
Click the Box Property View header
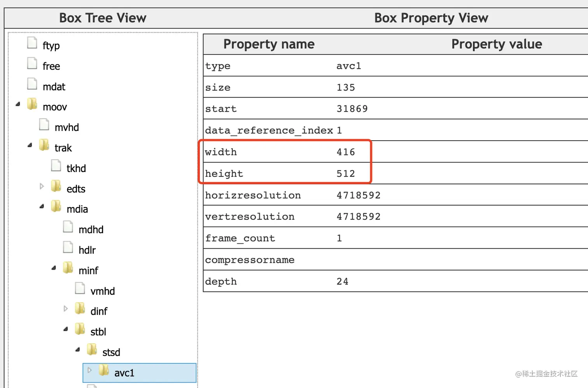(x=431, y=18)
